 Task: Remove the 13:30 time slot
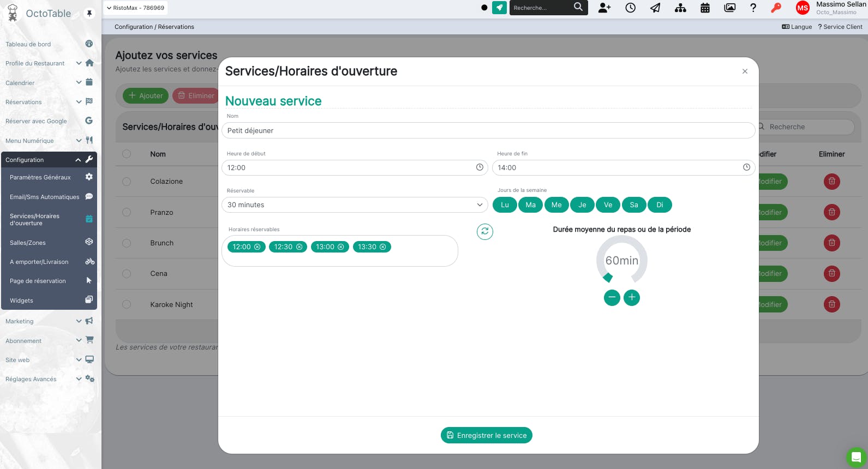tap(383, 247)
